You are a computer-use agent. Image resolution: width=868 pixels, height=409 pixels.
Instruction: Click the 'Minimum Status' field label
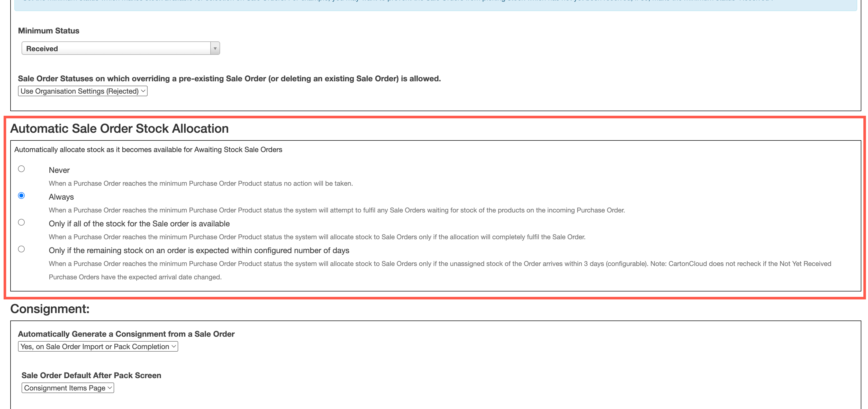click(49, 31)
